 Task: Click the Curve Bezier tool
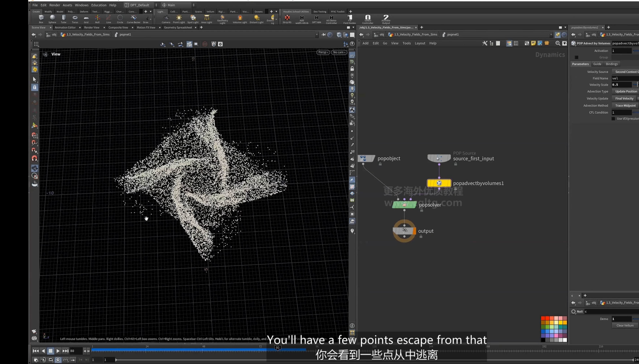coord(133,19)
